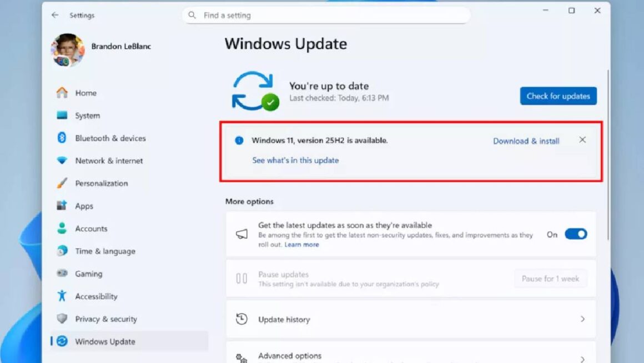The height and width of the screenshot is (363, 644).
Task: Click the vertical scrollbar on right
Action: pyautogui.click(x=608, y=155)
